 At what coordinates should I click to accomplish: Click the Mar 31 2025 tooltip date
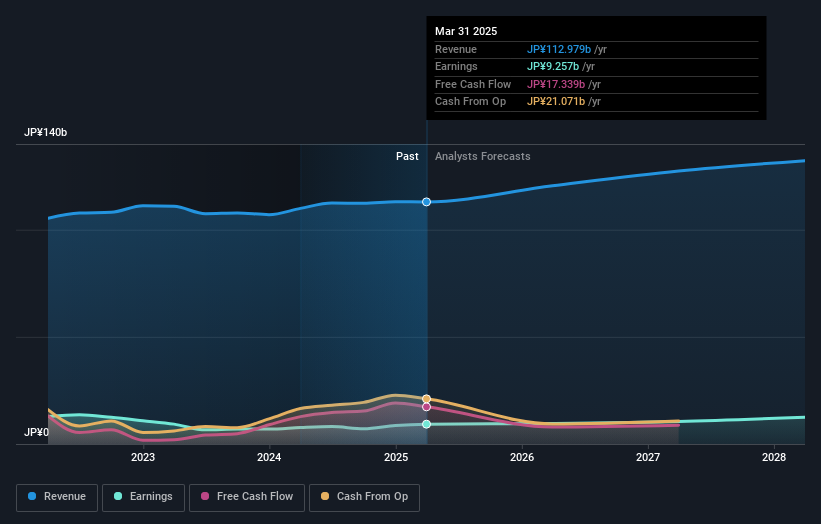pyautogui.click(x=466, y=31)
